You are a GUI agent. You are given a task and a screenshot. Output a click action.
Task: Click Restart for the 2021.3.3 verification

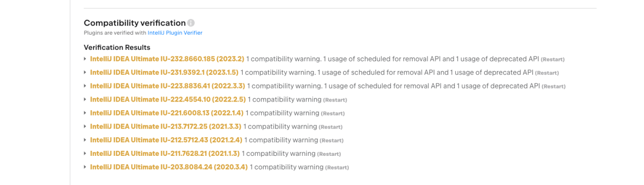coord(331,127)
